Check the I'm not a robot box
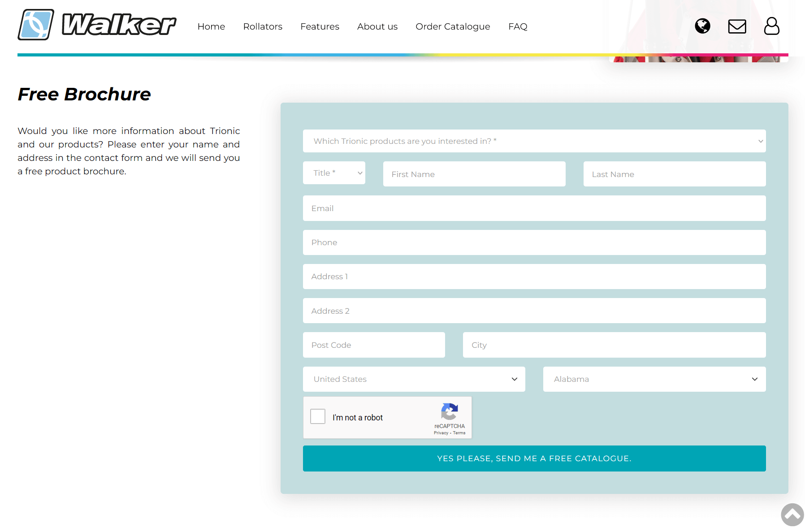 [318, 416]
